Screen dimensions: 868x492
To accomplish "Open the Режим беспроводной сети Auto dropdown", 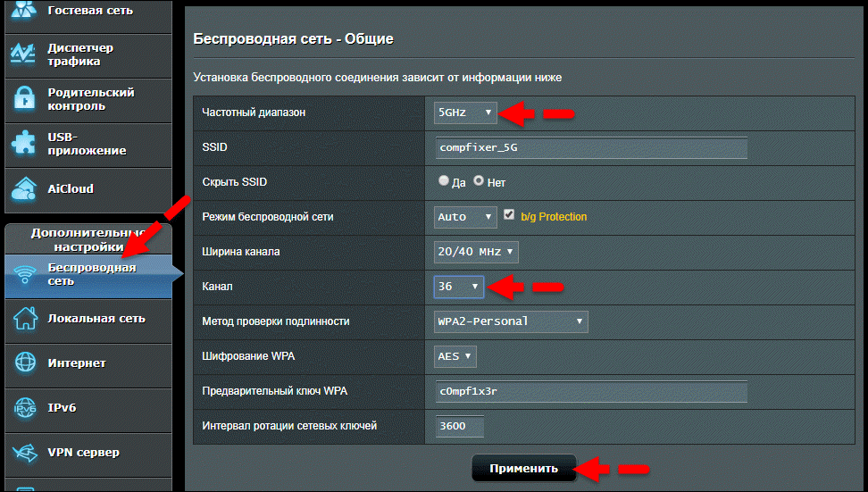I will coord(465,217).
